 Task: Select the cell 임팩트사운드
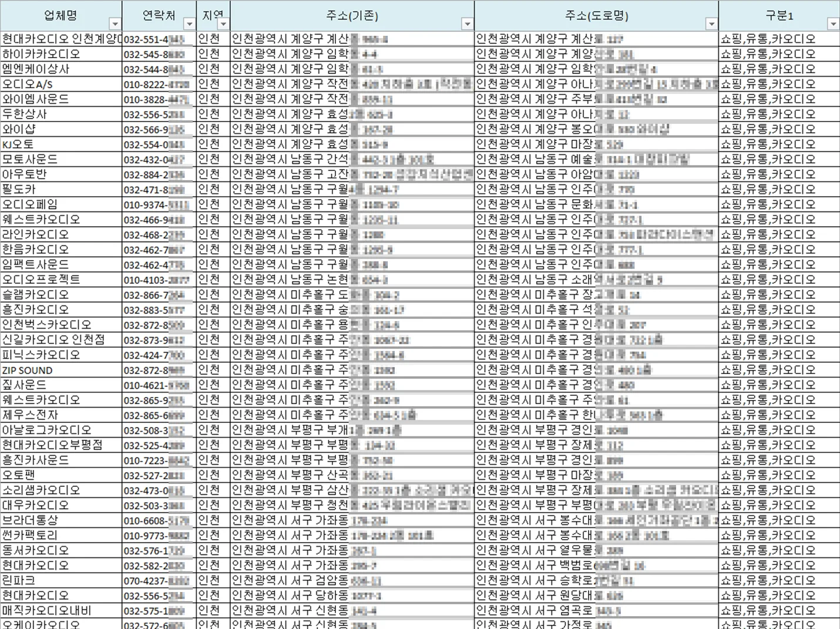click(61, 265)
